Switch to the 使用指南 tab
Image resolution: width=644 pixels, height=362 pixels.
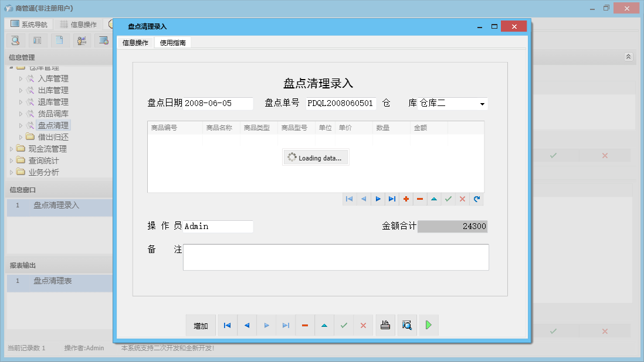coord(172,42)
